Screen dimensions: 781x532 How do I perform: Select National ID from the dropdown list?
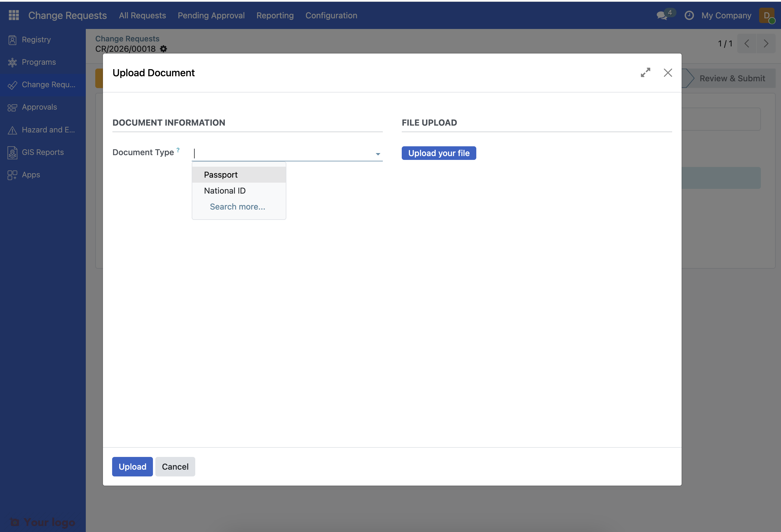[239, 191]
